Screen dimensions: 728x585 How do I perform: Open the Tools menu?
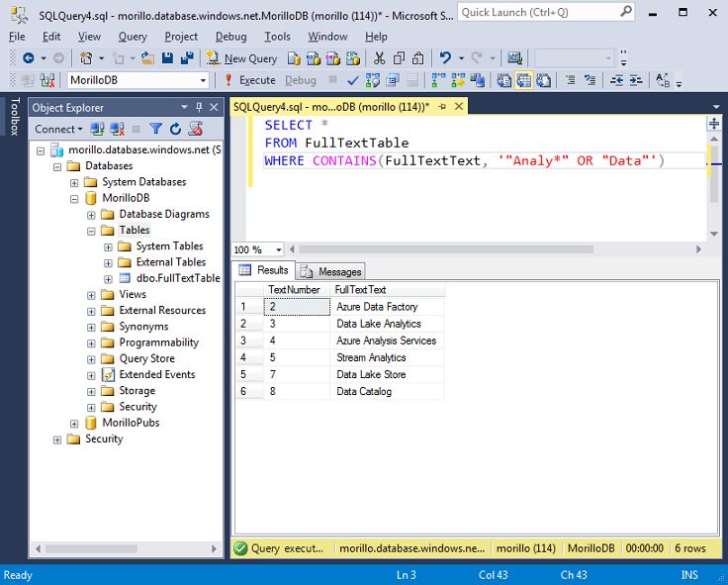tap(277, 37)
